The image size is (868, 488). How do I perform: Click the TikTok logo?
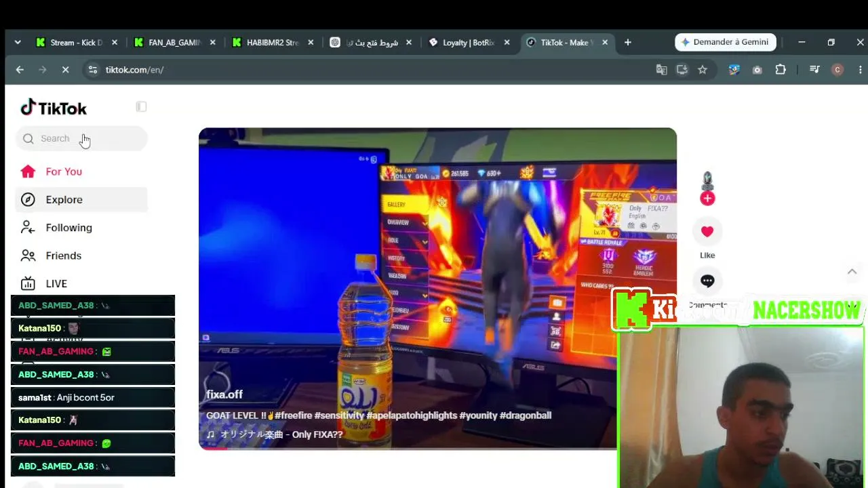54,108
